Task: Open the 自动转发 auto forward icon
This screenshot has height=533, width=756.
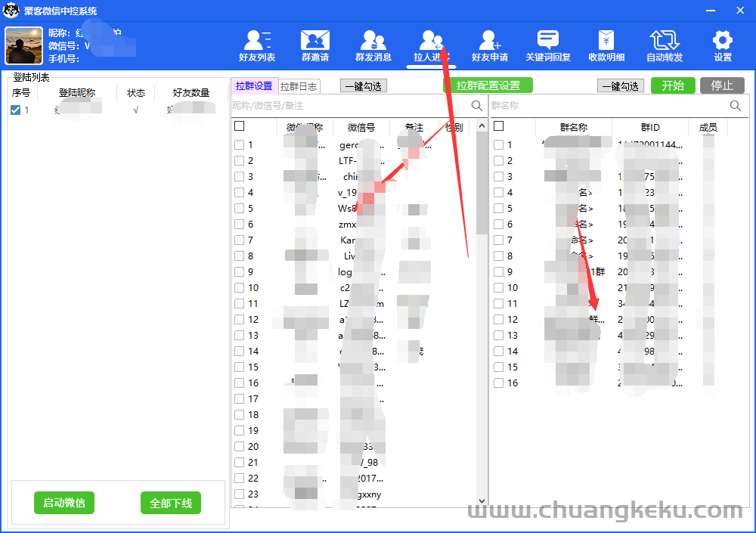Action: pyautogui.click(x=665, y=46)
